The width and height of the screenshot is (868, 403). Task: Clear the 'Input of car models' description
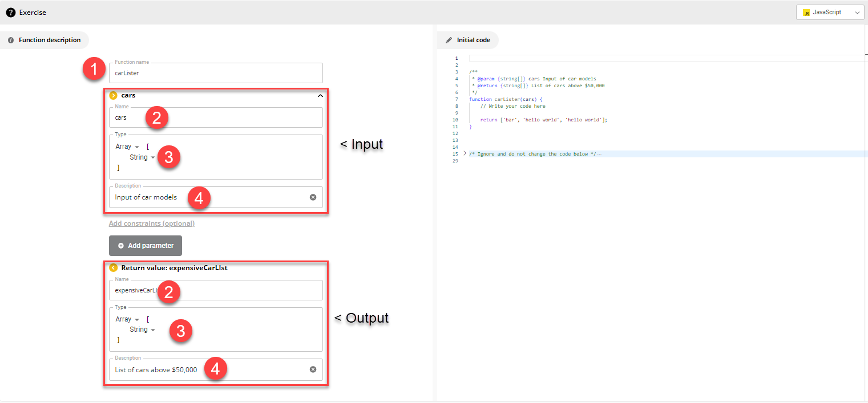click(313, 197)
